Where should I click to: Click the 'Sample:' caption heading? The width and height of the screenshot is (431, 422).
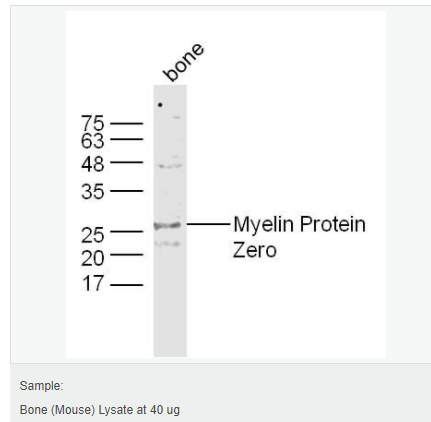pos(41,386)
